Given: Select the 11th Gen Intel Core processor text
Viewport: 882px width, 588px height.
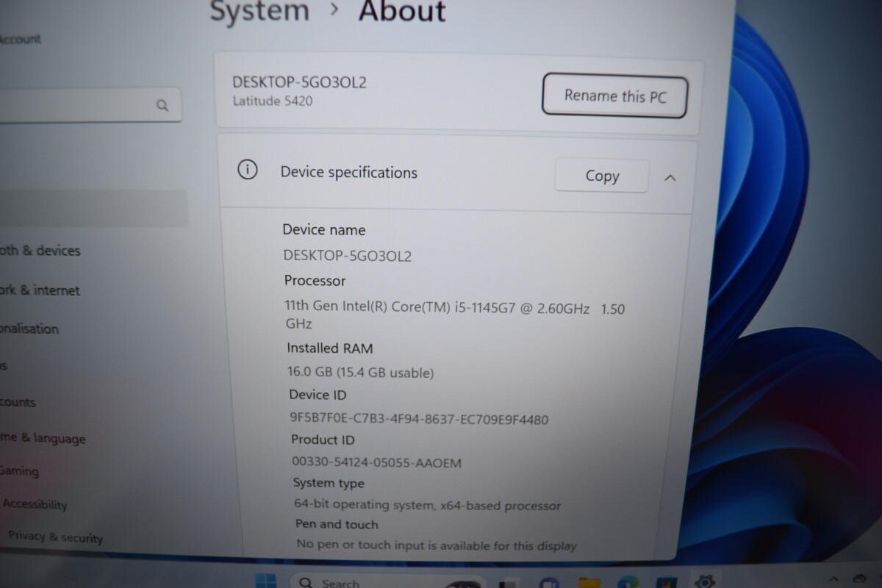Looking at the screenshot, I should pyautogui.click(x=455, y=316).
